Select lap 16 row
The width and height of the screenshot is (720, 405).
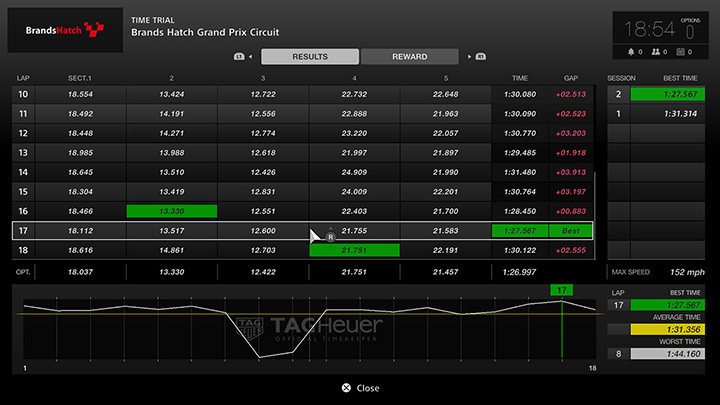(x=300, y=211)
